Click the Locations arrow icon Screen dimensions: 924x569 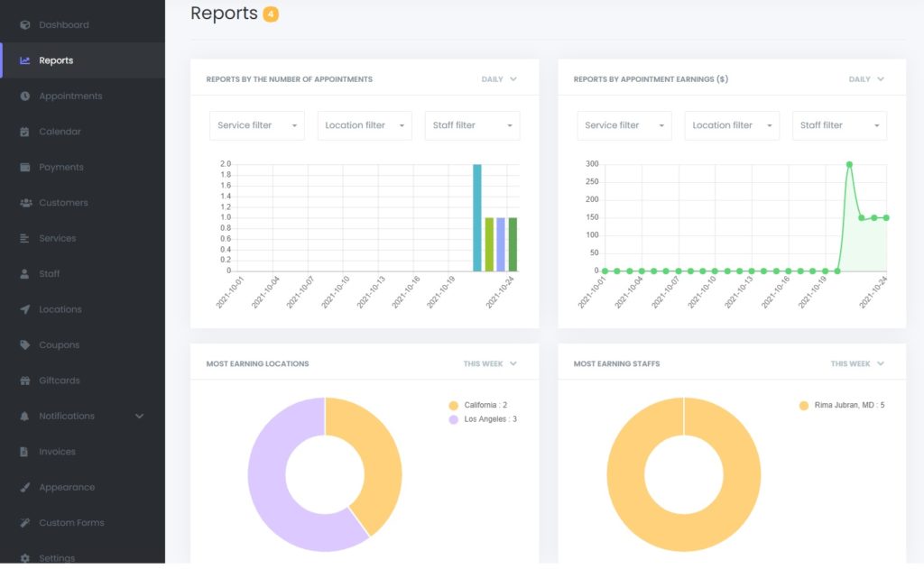tap(24, 309)
